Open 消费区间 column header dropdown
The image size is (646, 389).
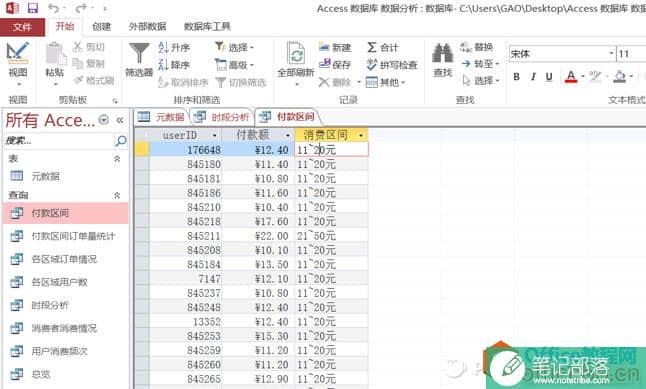361,136
